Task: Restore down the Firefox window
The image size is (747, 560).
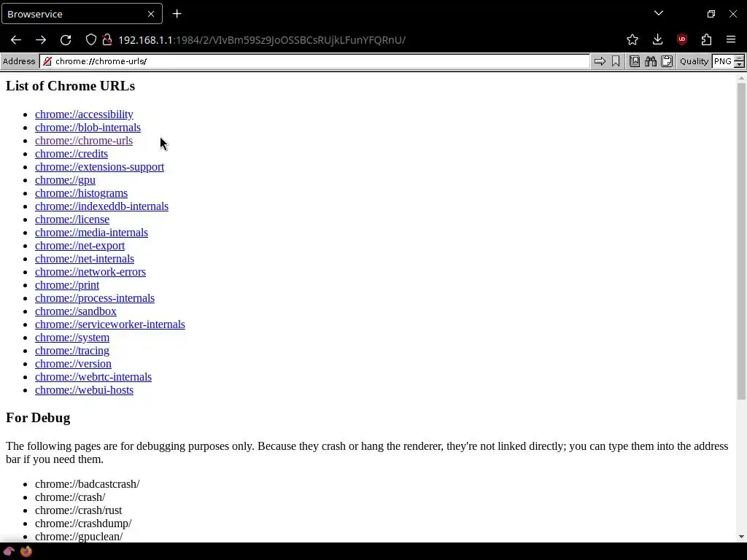Action: tap(711, 14)
